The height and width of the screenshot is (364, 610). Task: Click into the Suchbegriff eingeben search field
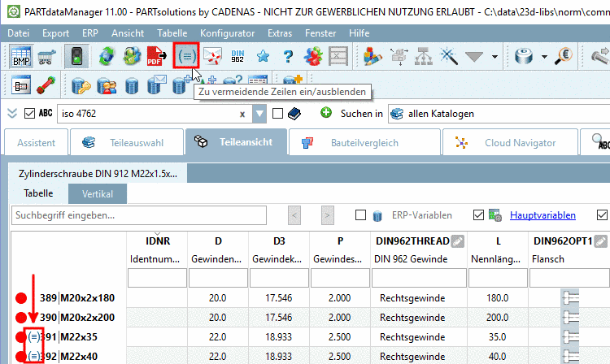point(139,215)
